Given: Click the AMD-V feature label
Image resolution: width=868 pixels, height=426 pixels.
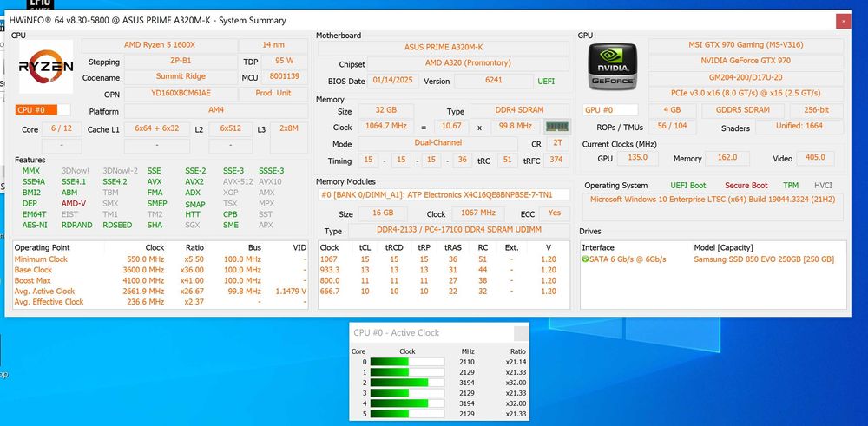Looking at the screenshot, I should tap(74, 204).
